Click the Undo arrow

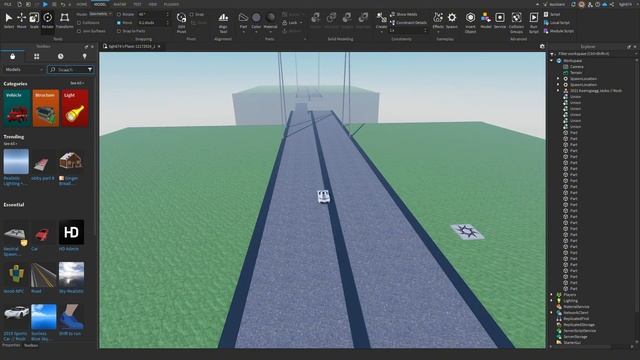[x=63, y=4]
